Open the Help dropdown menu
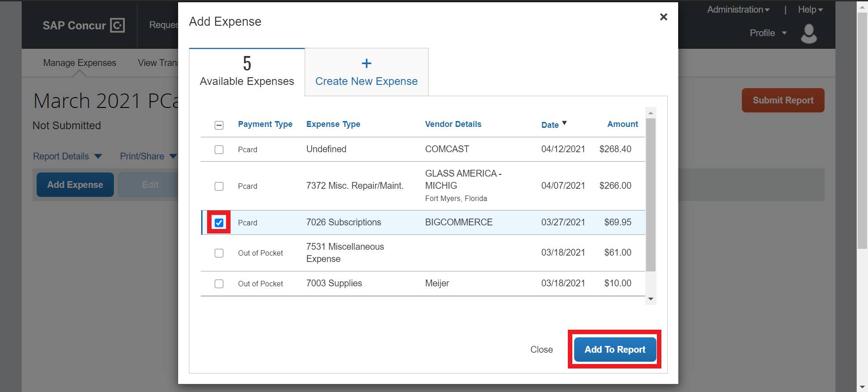Viewport: 868px width, 392px height. pos(810,9)
